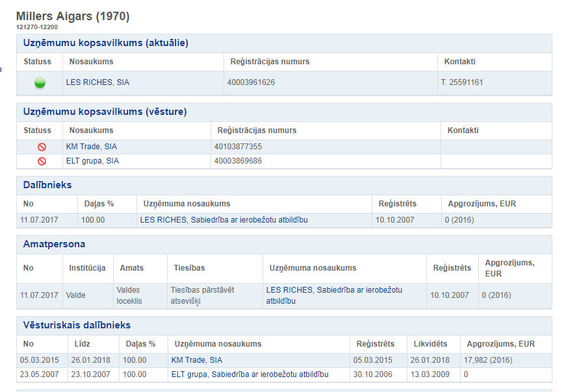Click the personal code 121270-12200
The width and height of the screenshot is (579, 392).
pos(37,27)
